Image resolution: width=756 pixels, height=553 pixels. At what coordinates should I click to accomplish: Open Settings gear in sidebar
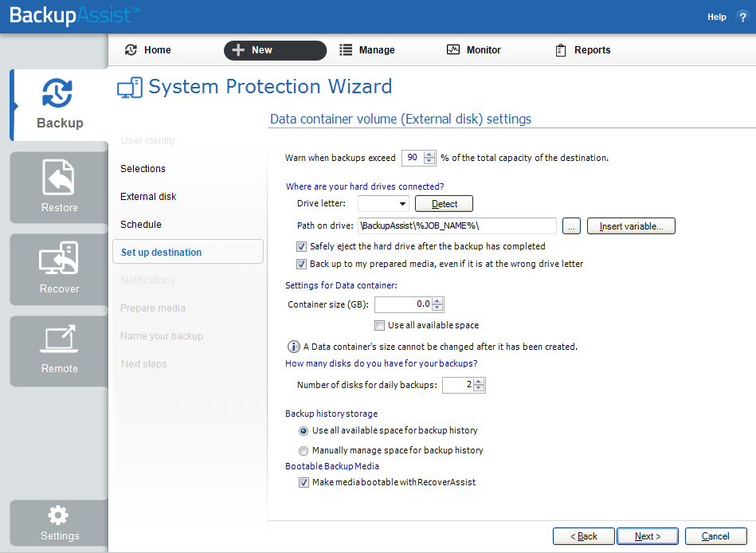coord(59,516)
